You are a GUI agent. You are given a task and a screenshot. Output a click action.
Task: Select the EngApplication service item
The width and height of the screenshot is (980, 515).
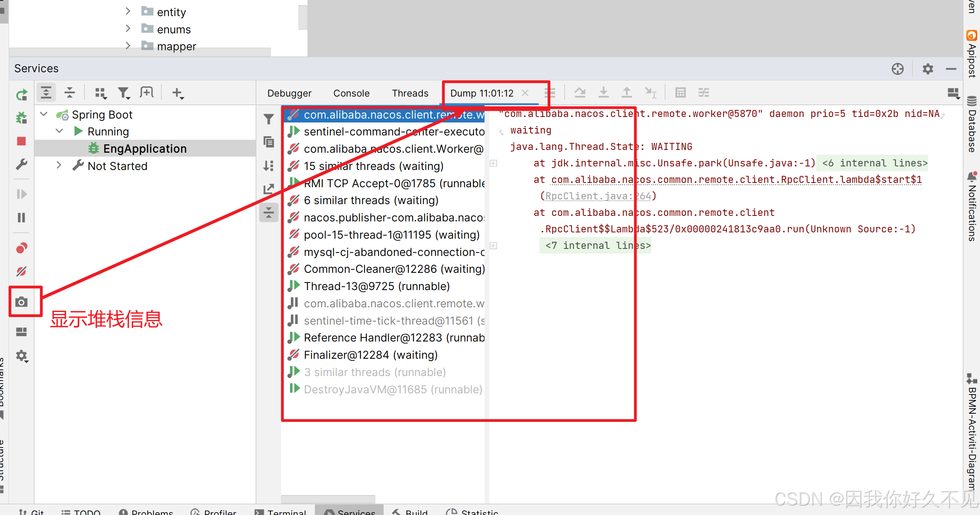click(144, 149)
